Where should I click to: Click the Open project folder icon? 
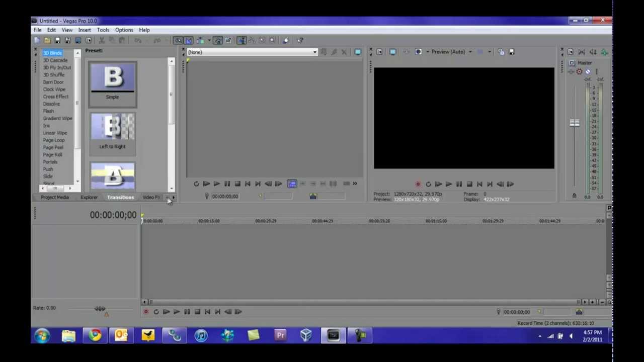coord(47,40)
